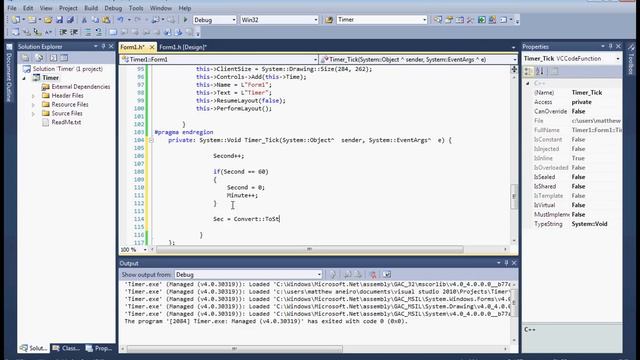Image resolution: width=640 pixels, height=360 pixels.
Task: Click the Output panel horizontal scrollbar thumb
Action: click(234, 349)
